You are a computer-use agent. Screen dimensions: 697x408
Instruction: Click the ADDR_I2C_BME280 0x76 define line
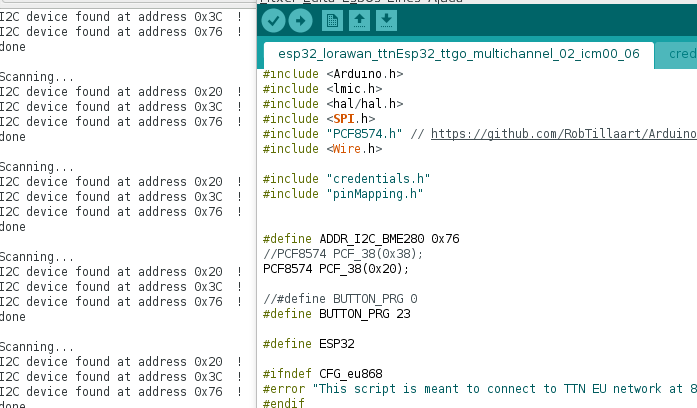[x=361, y=239]
